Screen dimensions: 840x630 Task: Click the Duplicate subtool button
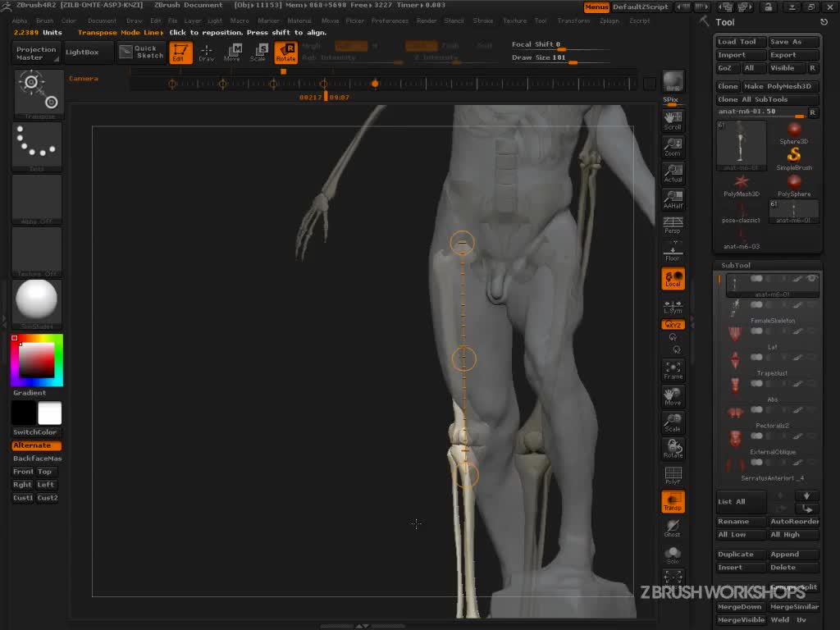[x=742, y=555]
